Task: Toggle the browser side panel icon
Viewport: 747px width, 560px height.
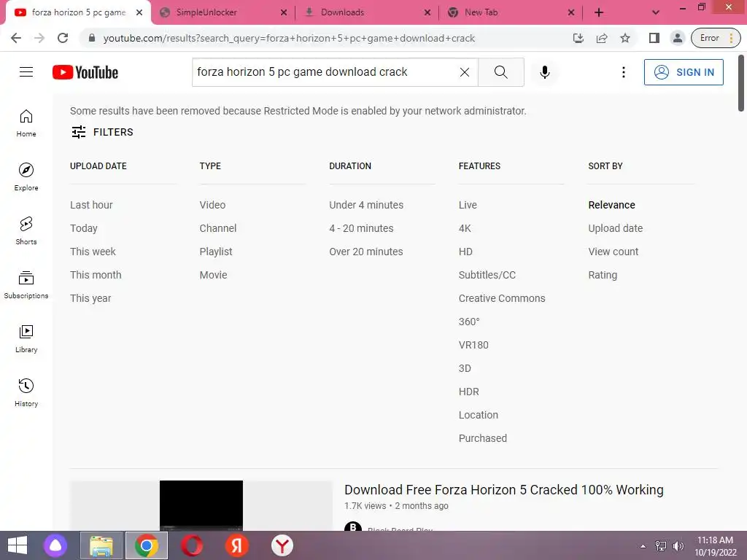Action: coord(654,38)
